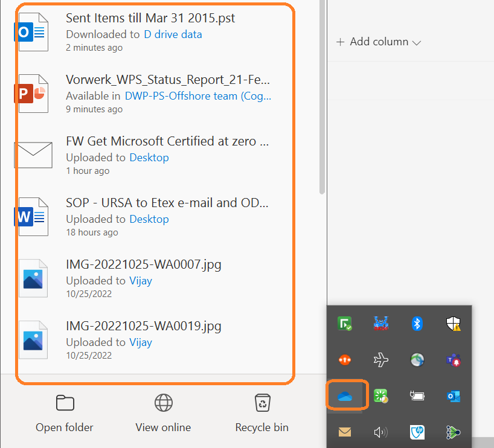
Task: Open Bluetooth tray icon
Action: 416,324
